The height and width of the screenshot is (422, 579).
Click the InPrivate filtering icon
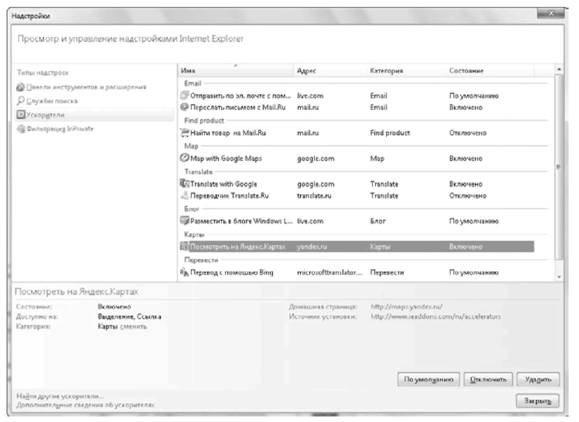pos(21,129)
